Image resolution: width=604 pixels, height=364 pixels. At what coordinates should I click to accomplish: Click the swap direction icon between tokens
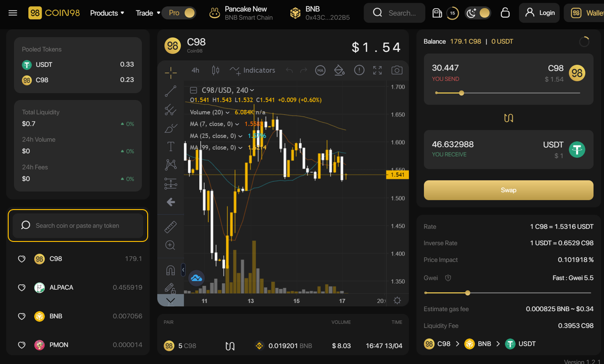pyautogui.click(x=509, y=118)
